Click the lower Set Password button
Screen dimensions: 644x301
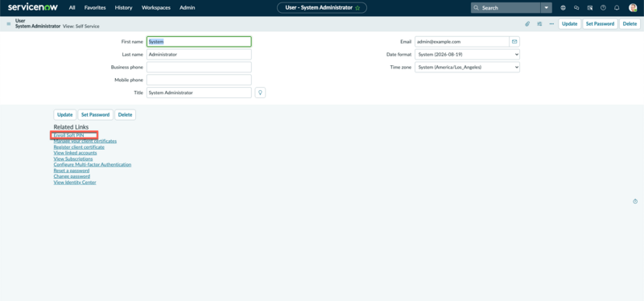95,115
